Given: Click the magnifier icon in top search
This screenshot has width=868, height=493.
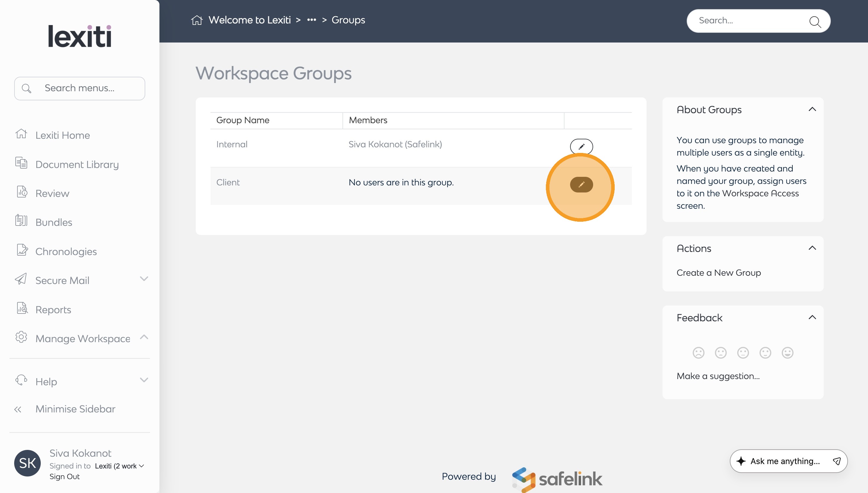Looking at the screenshot, I should (815, 22).
